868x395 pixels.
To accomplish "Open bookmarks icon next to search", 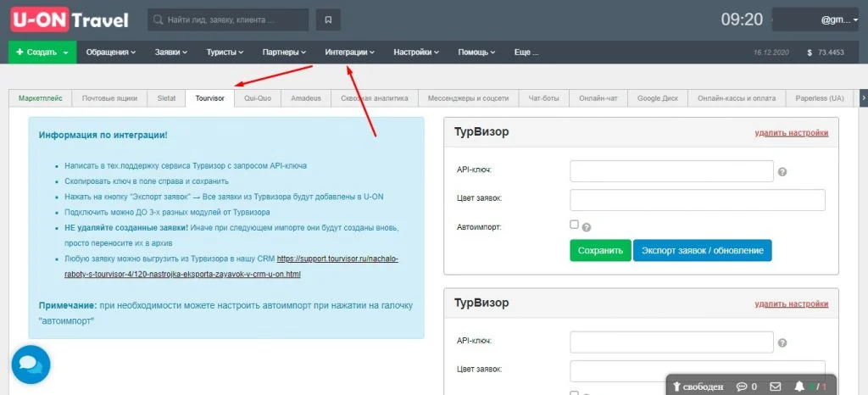I will point(328,19).
